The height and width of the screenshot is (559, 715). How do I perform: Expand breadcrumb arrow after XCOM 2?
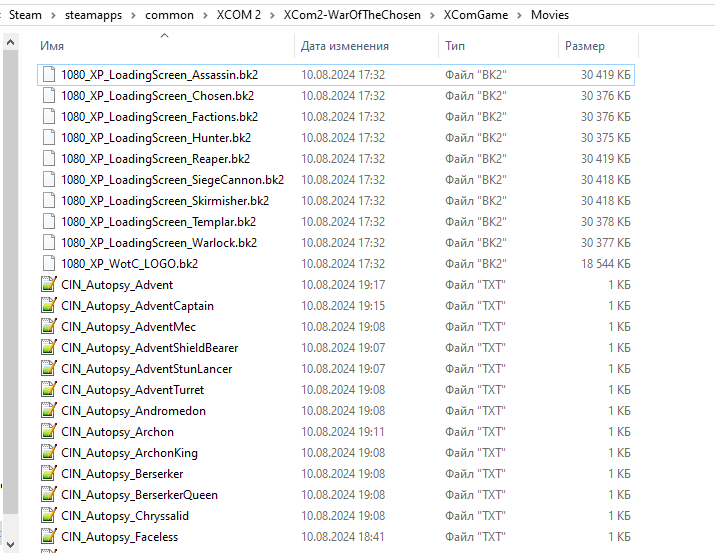click(x=272, y=16)
